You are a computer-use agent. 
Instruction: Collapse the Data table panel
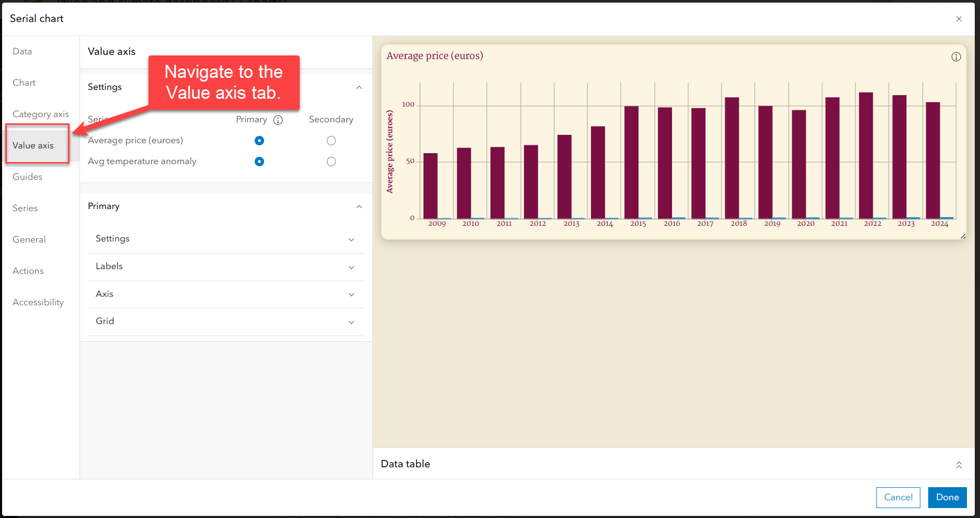959,465
